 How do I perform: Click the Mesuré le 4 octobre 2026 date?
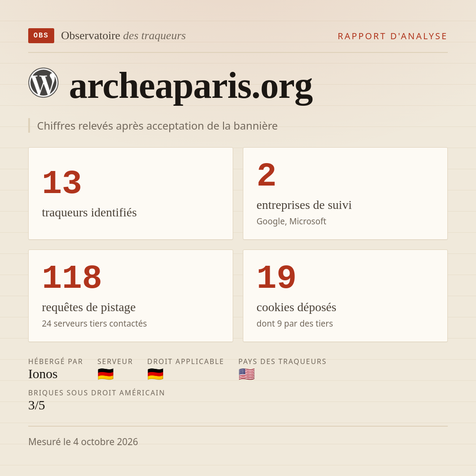83,442
